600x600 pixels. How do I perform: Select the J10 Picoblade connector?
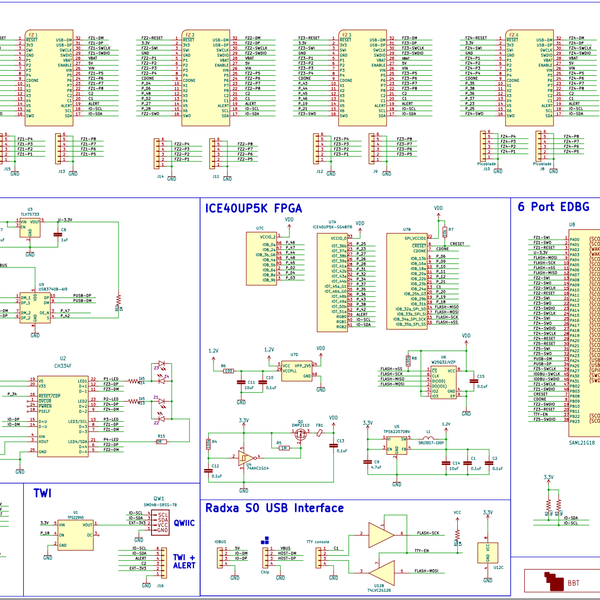tap(483, 146)
